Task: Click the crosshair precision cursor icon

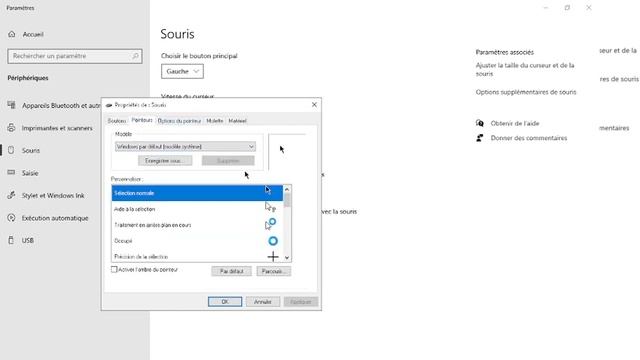Action: click(x=273, y=256)
